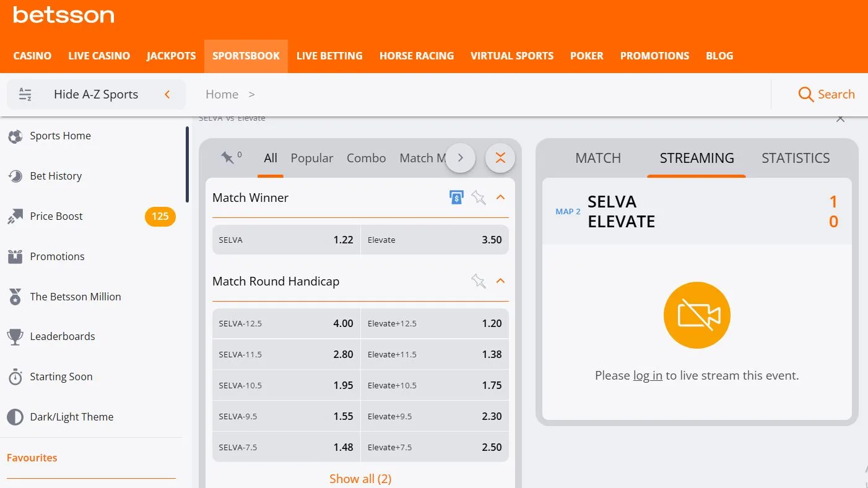
Task: Click the Leaderboards trophy icon
Action: [x=15, y=337]
